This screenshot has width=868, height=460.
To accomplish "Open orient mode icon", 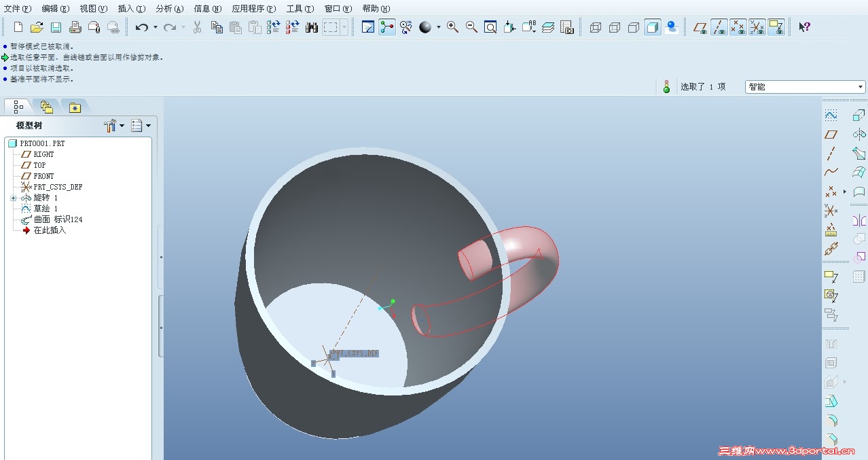I will (x=406, y=27).
